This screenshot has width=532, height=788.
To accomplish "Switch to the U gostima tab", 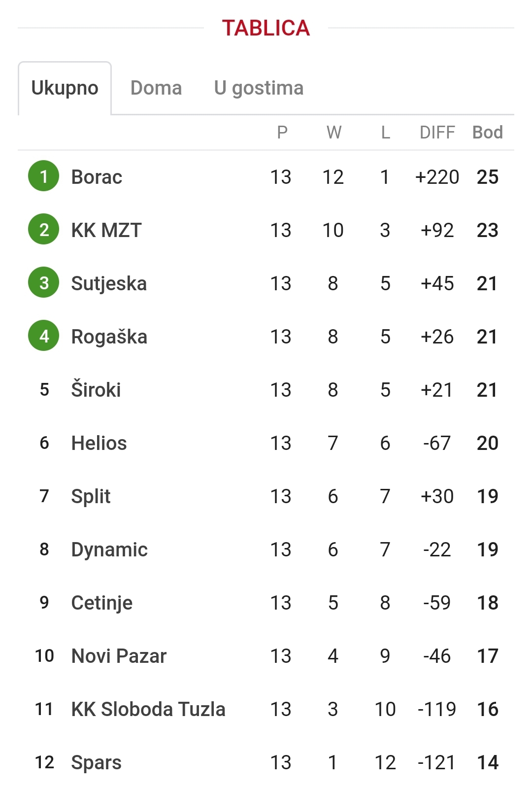I will coord(259,88).
